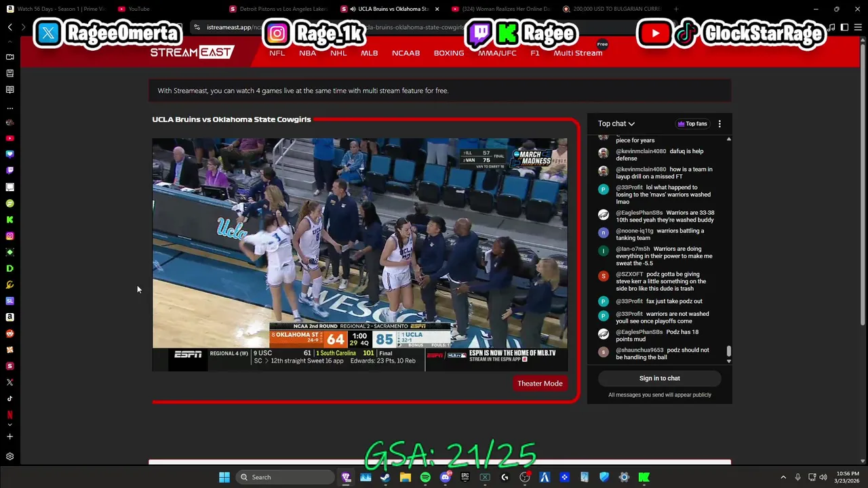Launch Steam from the taskbar

(x=385, y=477)
